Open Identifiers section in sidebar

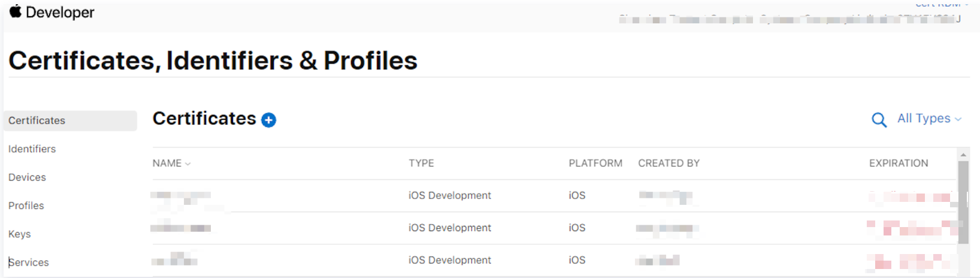point(32,149)
